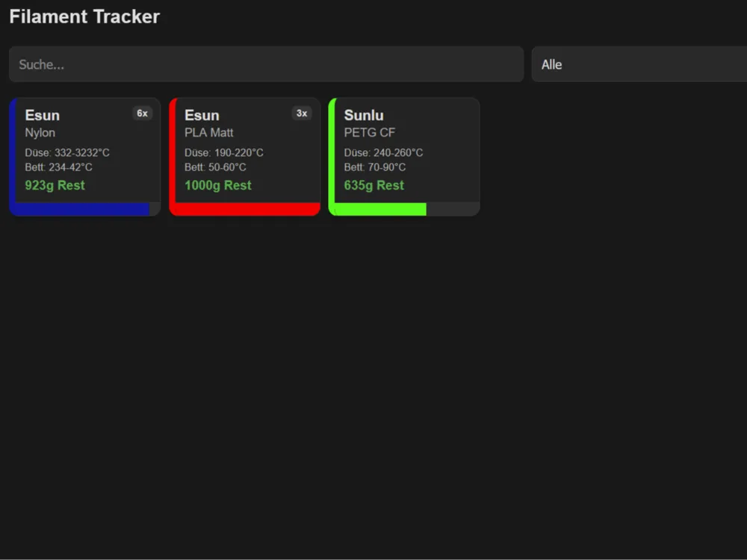Click the Düse temperature text on PLA card
Screen dimensions: 747x560
[x=224, y=152]
